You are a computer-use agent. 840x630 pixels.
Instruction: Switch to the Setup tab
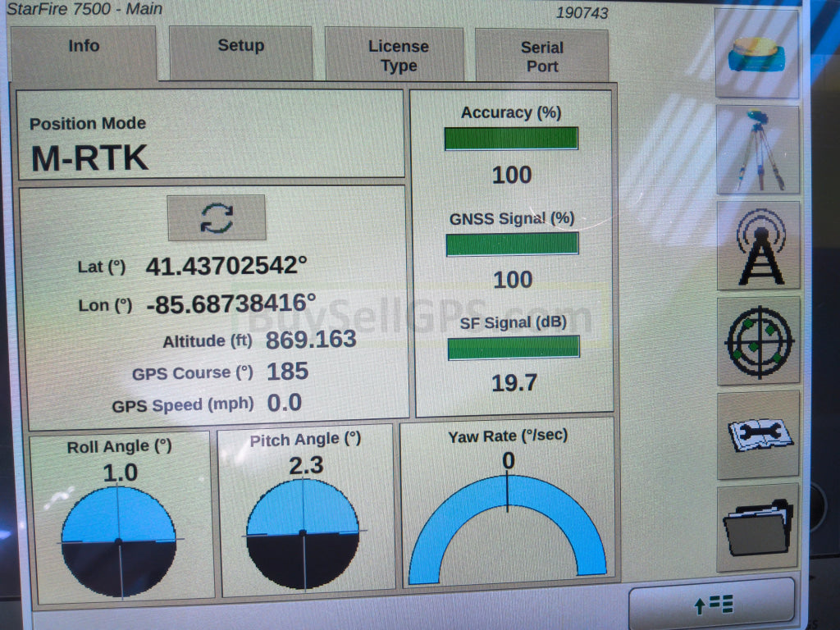240,52
